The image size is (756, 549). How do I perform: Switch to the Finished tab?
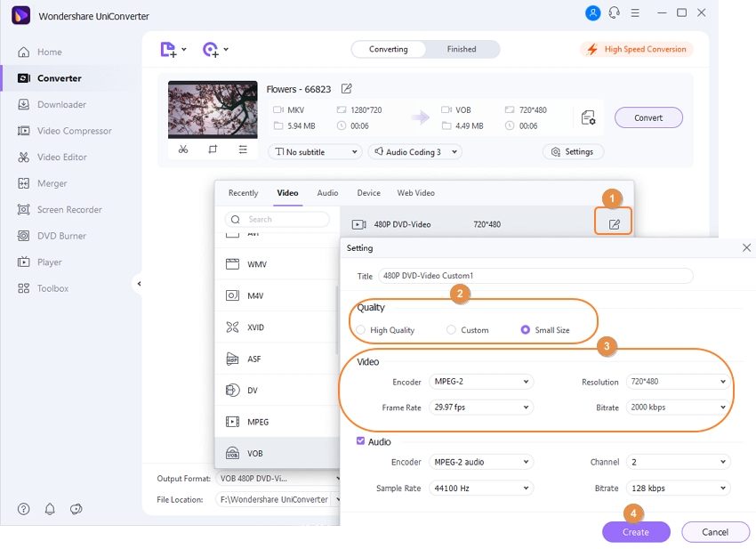pyautogui.click(x=462, y=49)
